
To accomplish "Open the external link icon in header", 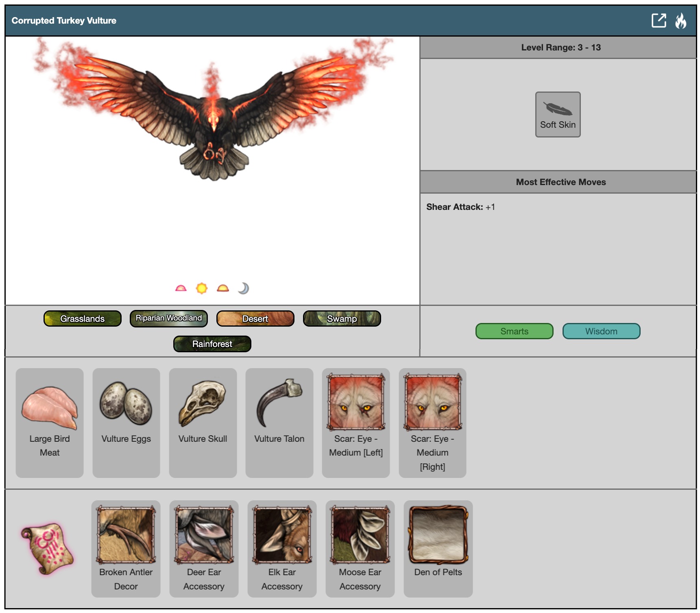I will point(658,20).
